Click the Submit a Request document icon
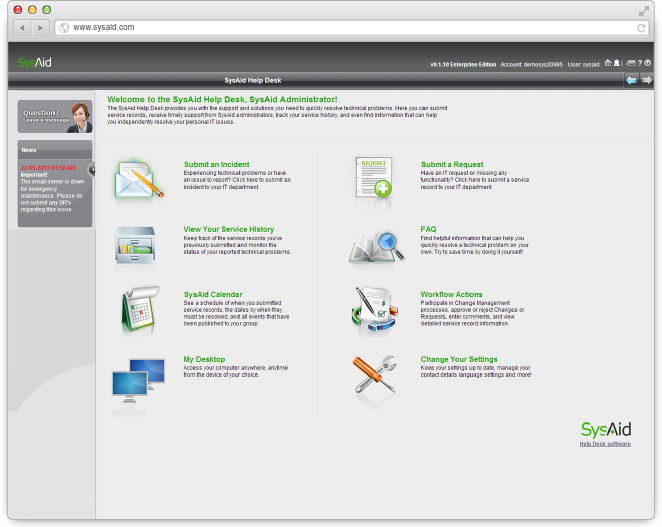 click(x=375, y=180)
